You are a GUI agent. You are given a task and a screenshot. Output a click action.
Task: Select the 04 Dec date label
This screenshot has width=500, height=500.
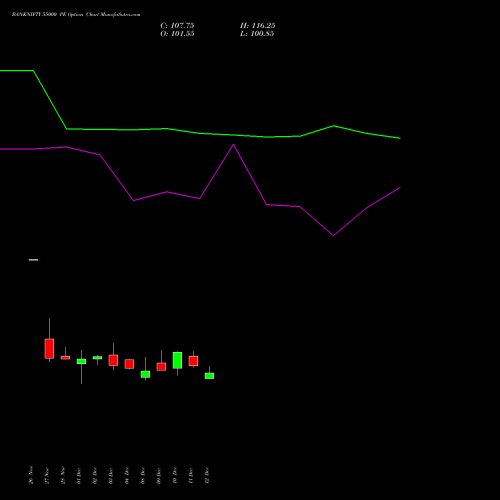pyautogui.click(x=127, y=475)
